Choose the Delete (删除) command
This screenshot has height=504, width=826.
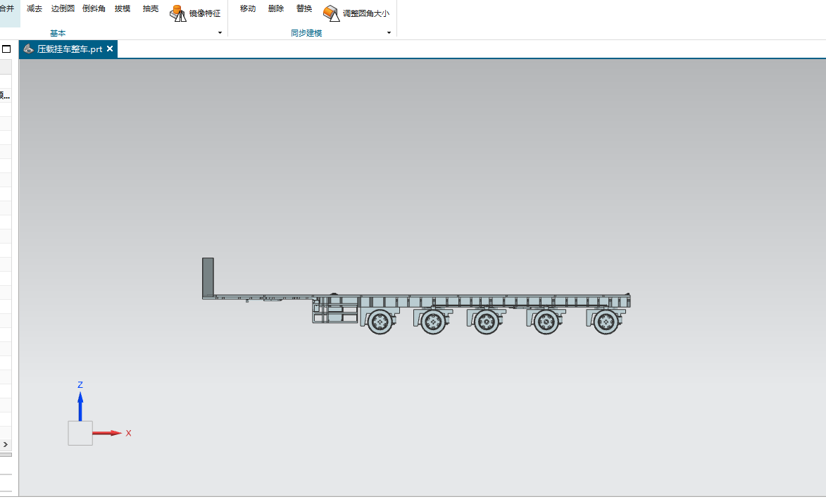pos(276,8)
